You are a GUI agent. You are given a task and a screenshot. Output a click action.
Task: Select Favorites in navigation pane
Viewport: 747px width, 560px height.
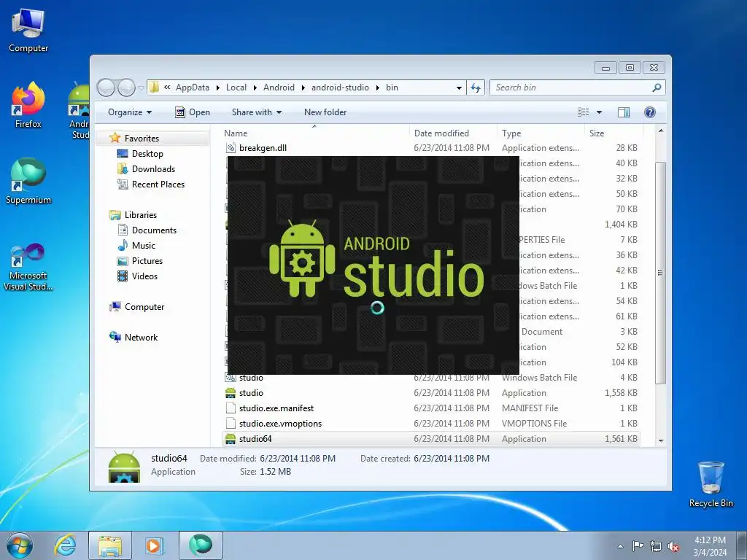click(x=142, y=139)
